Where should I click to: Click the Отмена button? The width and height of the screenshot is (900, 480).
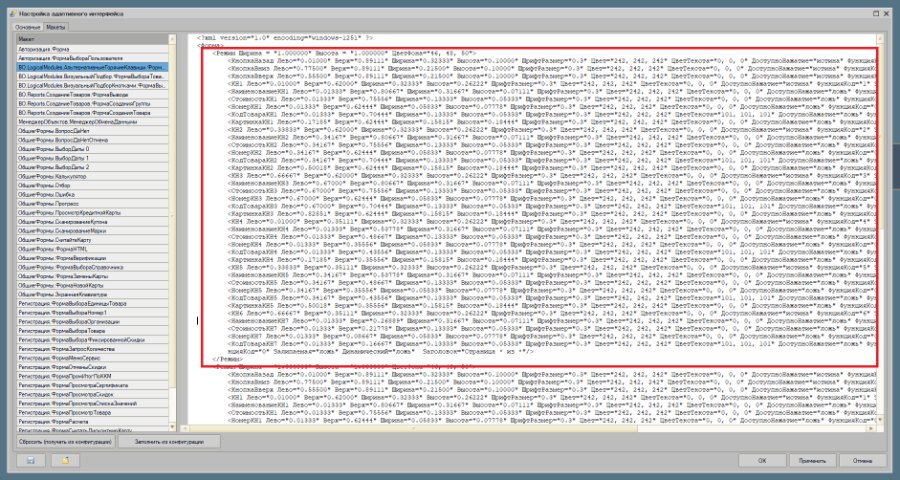(862, 460)
